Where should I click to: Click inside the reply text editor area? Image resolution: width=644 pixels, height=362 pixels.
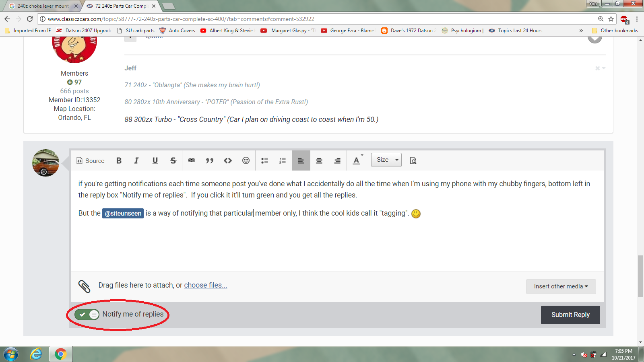click(337, 221)
